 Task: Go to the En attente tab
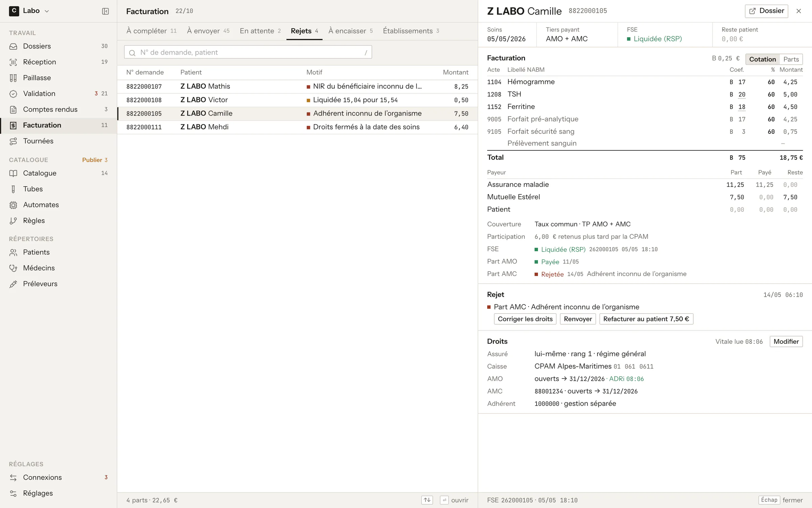[260, 31]
